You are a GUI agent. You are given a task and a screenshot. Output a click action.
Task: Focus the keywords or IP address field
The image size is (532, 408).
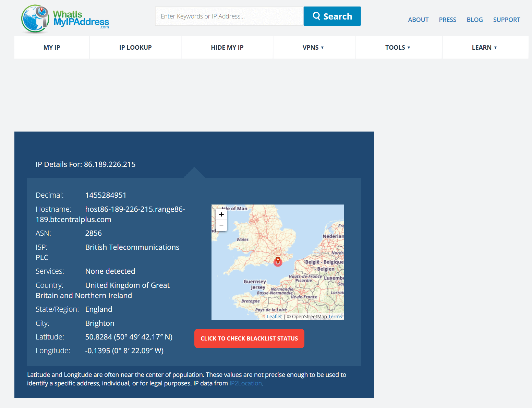(229, 16)
